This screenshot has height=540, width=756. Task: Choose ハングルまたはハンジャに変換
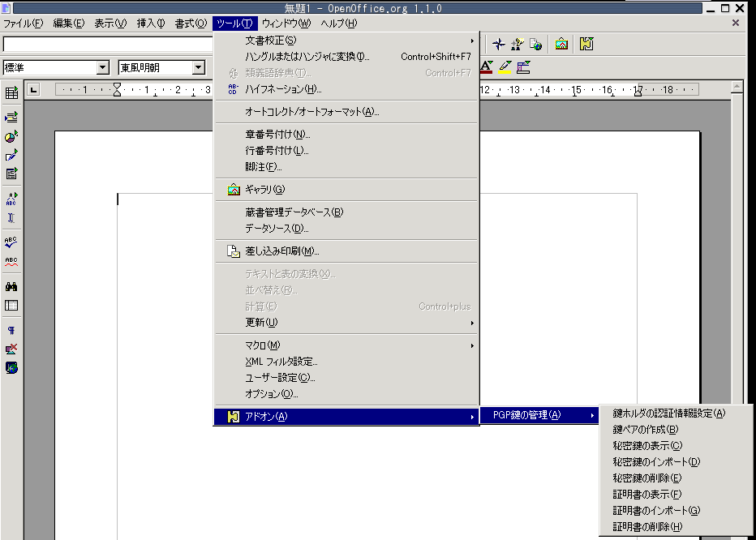coord(346,57)
